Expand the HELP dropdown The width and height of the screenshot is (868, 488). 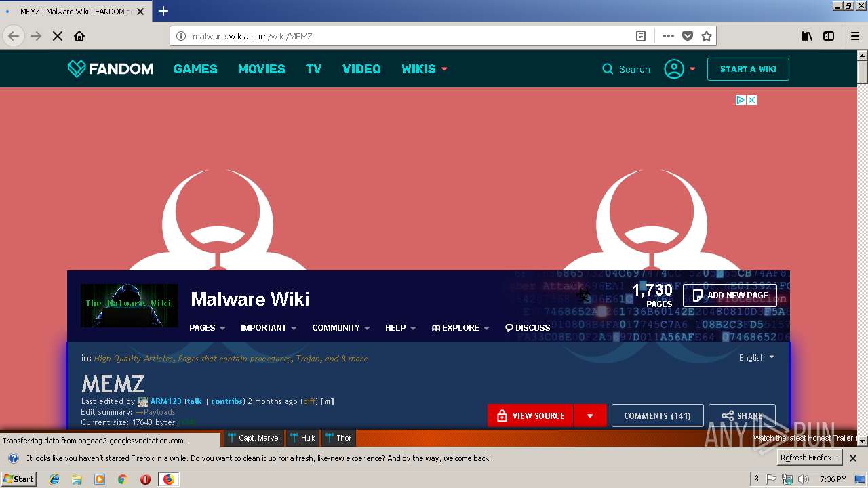[400, 327]
